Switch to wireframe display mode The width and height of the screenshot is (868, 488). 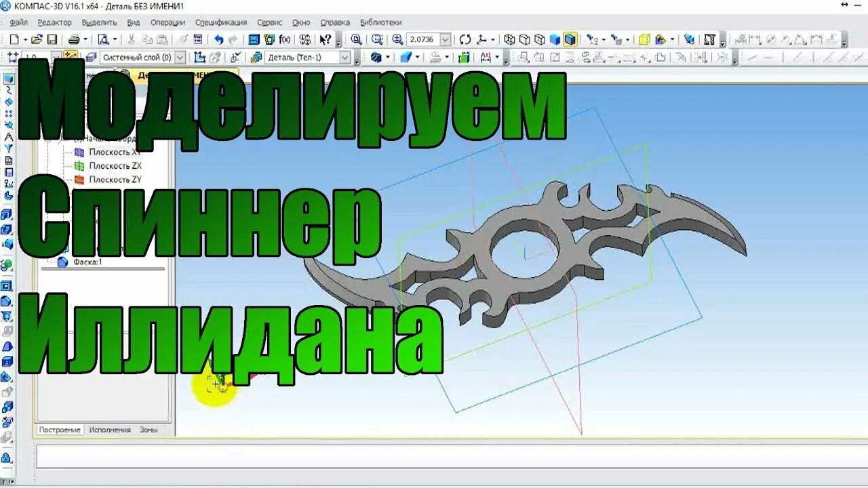[509, 39]
